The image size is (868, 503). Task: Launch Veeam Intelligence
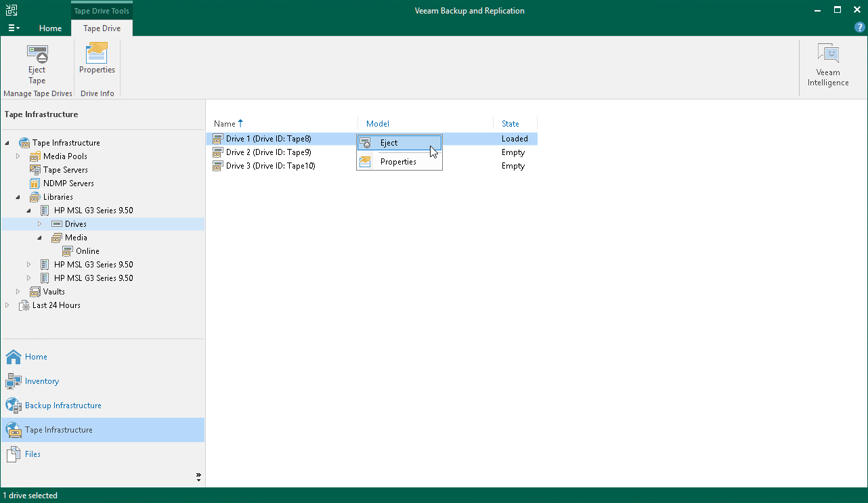pos(827,65)
